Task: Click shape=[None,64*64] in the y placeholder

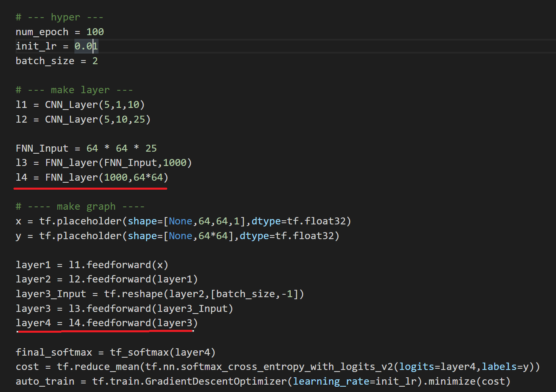Action: click(x=180, y=236)
